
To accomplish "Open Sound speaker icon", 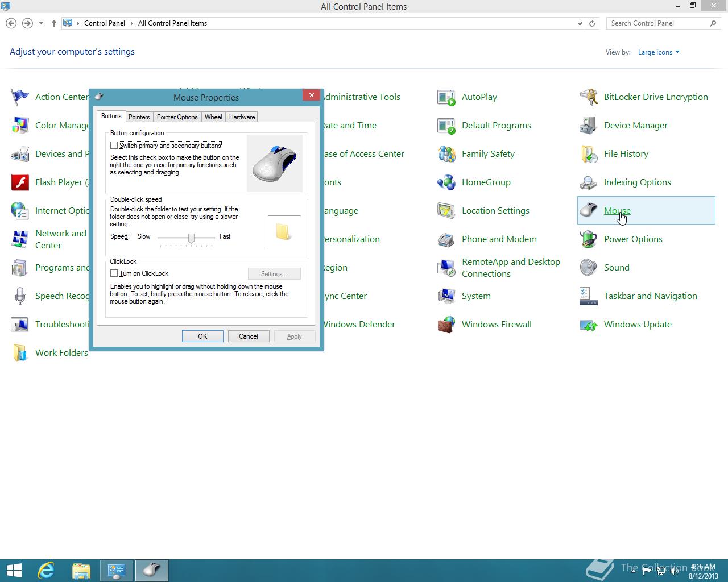I will 589,268.
